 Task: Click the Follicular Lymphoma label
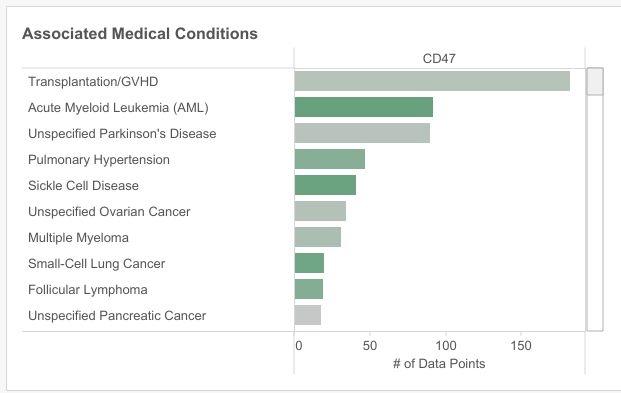(x=88, y=290)
